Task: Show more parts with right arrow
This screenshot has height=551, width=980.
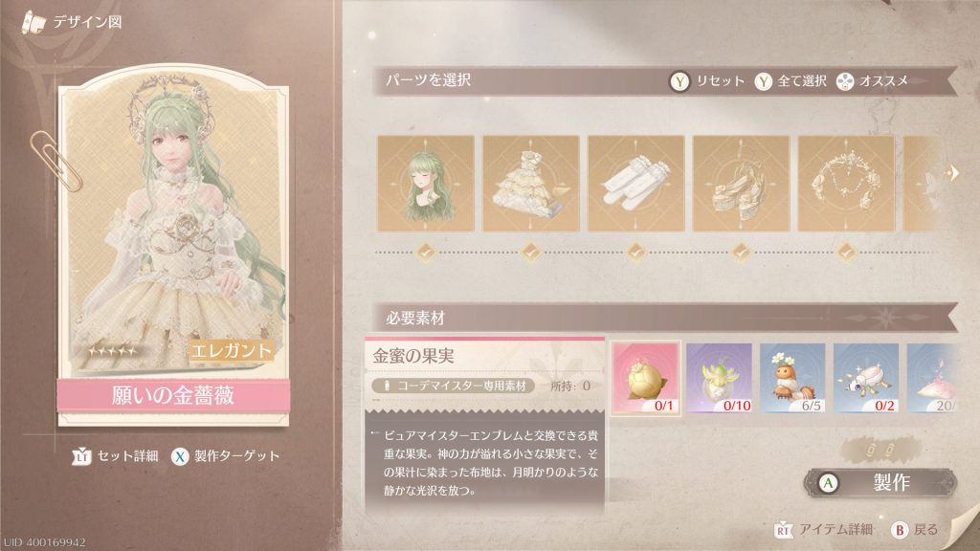Action: (x=954, y=173)
